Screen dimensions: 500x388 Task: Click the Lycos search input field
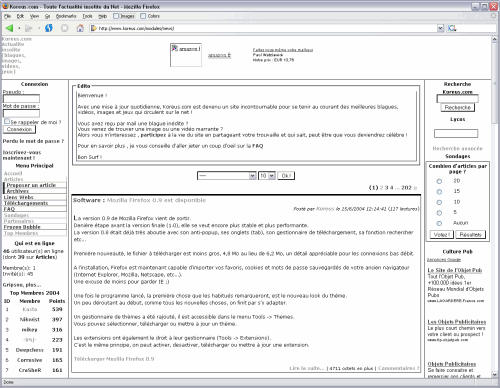click(456, 133)
